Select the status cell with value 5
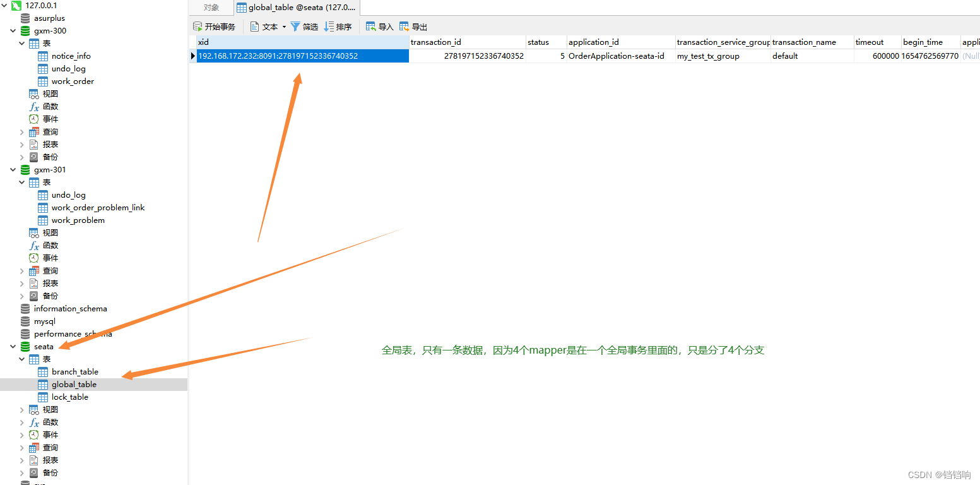The height and width of the screenshot is (485, 980). coord(546,56)
